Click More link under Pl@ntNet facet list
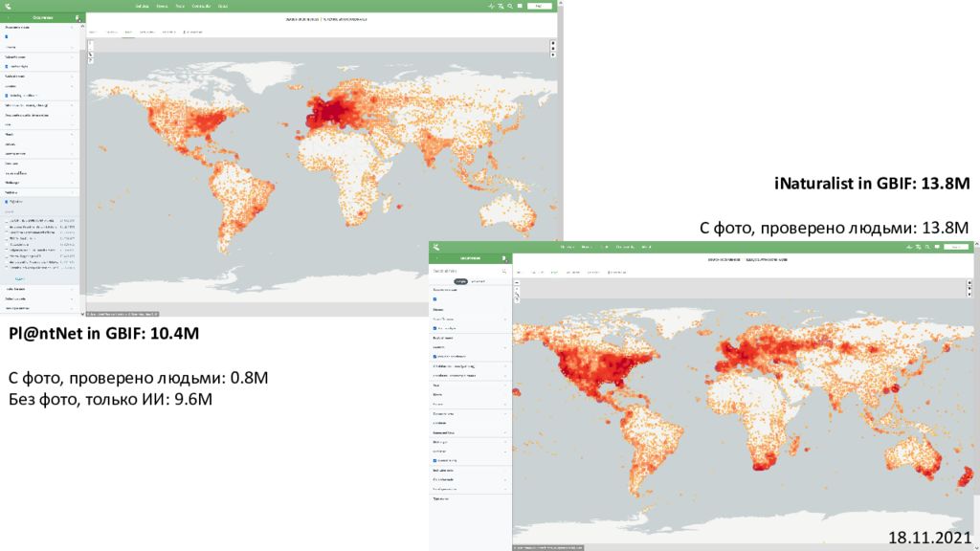 coord(19,279)
